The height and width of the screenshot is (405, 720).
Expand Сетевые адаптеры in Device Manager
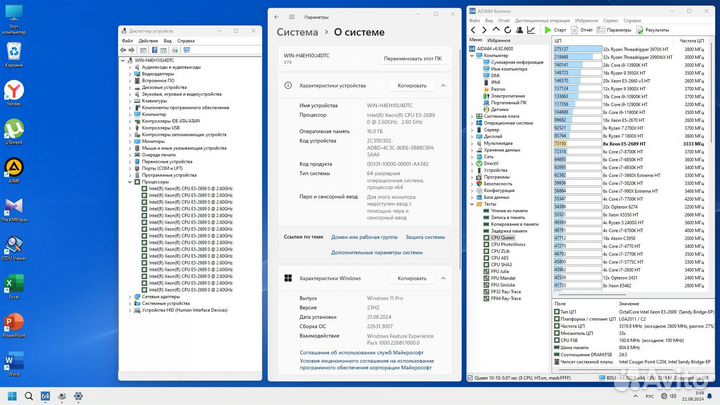click(130, 297)
